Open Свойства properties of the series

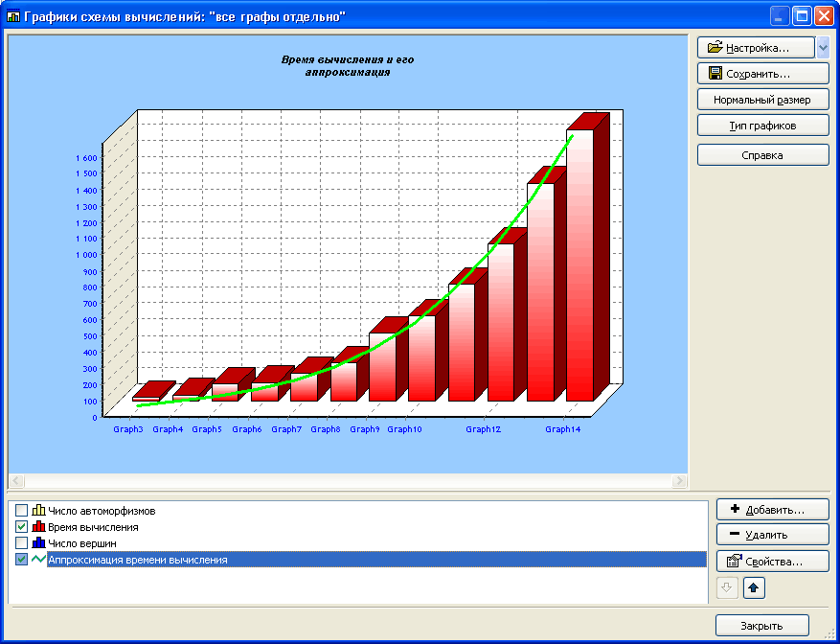coord(773,562)
